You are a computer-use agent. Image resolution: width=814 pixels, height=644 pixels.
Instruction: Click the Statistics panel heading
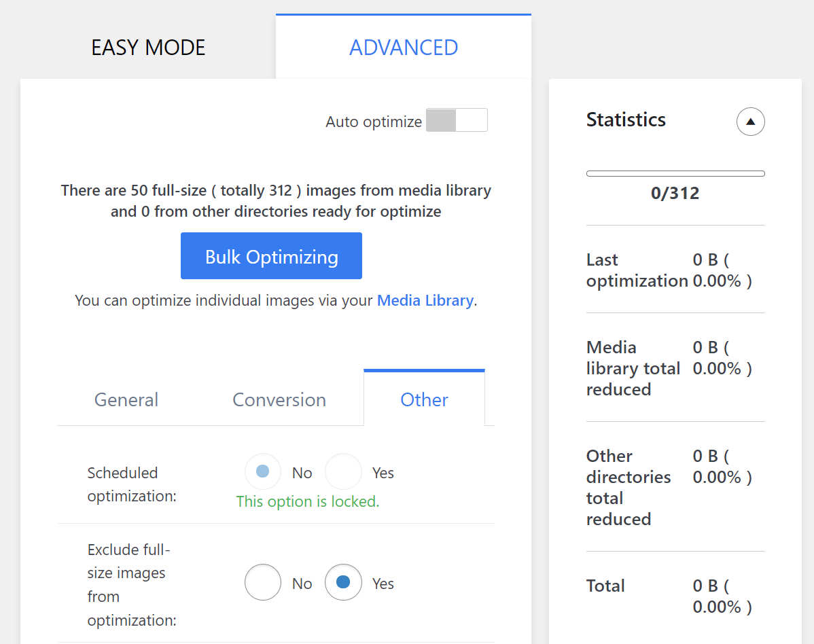(x=626, y=120)
